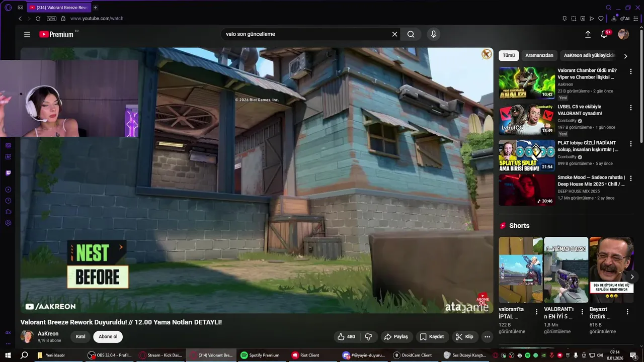The image size is (644, 362).
Task: Switch to the Valorant Breeze Rework tab
Action: click(x=58, y=8)
